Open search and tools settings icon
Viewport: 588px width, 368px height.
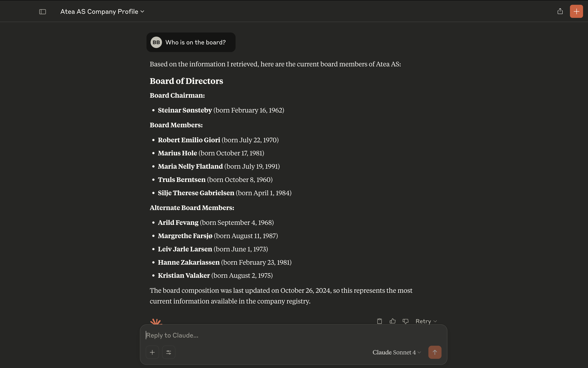[x=169, y=352]
